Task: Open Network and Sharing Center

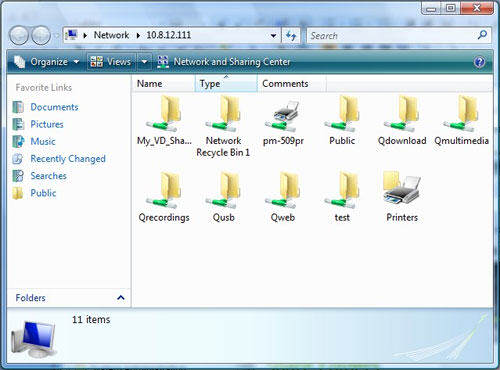Action: [x=223, y=62]
